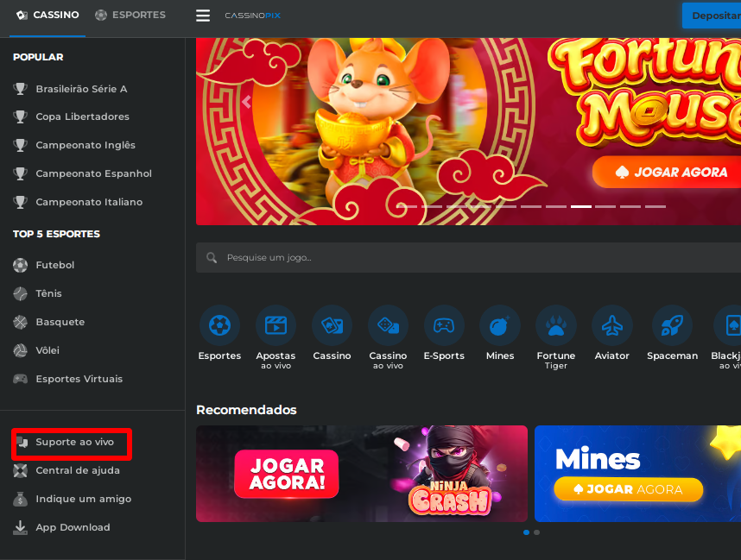Click the Cassino cards icon
Viewport: 741px width, 560px height.
click(x=332, y=325)
